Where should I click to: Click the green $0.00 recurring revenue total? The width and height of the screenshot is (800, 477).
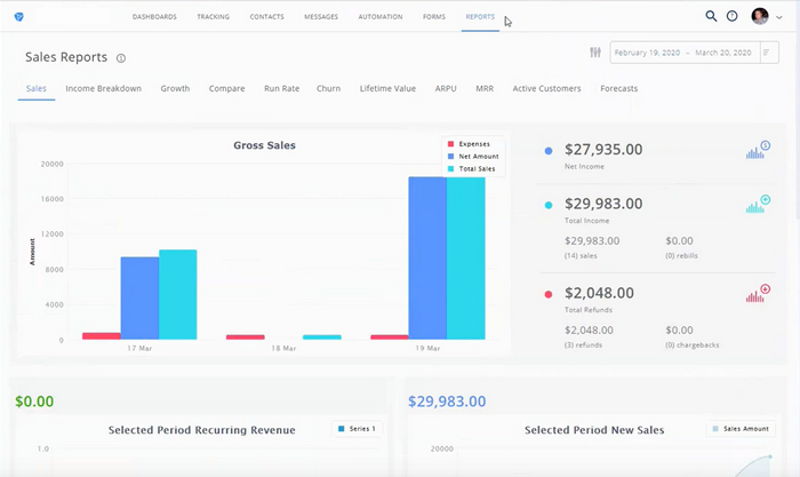pos(34,401)
